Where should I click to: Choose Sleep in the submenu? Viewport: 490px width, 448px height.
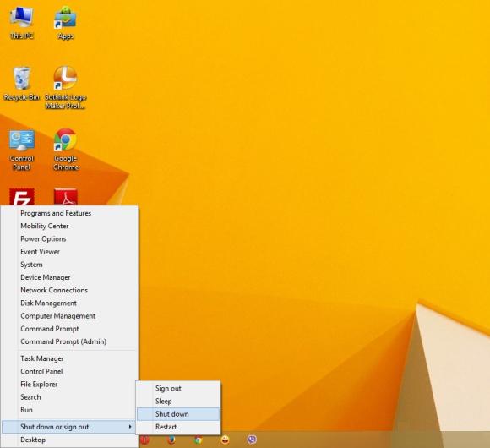[178, 402]
